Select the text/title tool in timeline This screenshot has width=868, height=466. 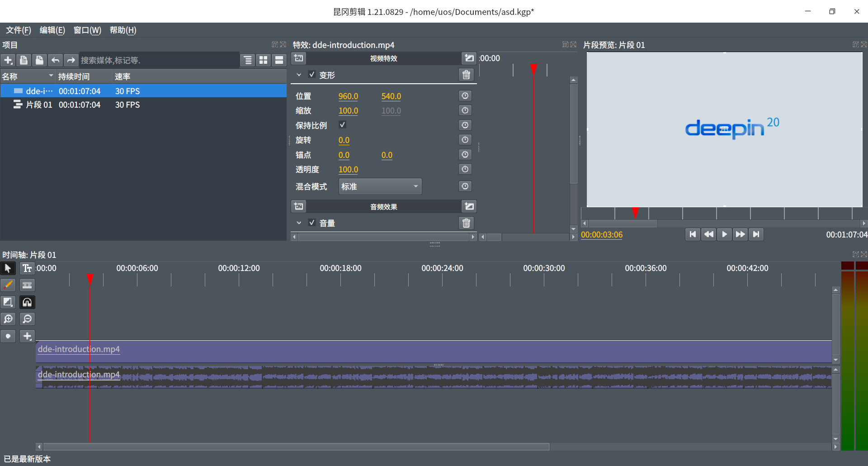tap(27, 268)
